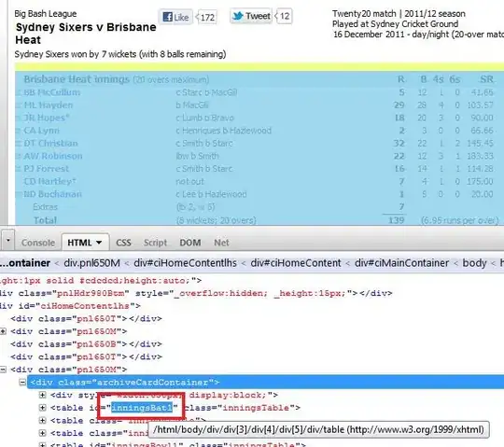The image size is (504, 447).
Task: Collapse the archiveCardContainer div node
Action: [x=22, y=382]
